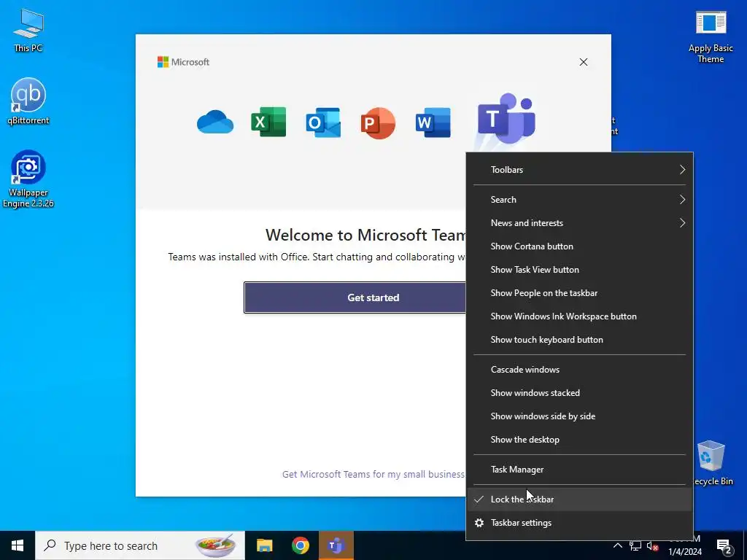This screenshot has width=747, height=560.
Task: Open the Windows Start button
Action: click(x=18, y=545)
